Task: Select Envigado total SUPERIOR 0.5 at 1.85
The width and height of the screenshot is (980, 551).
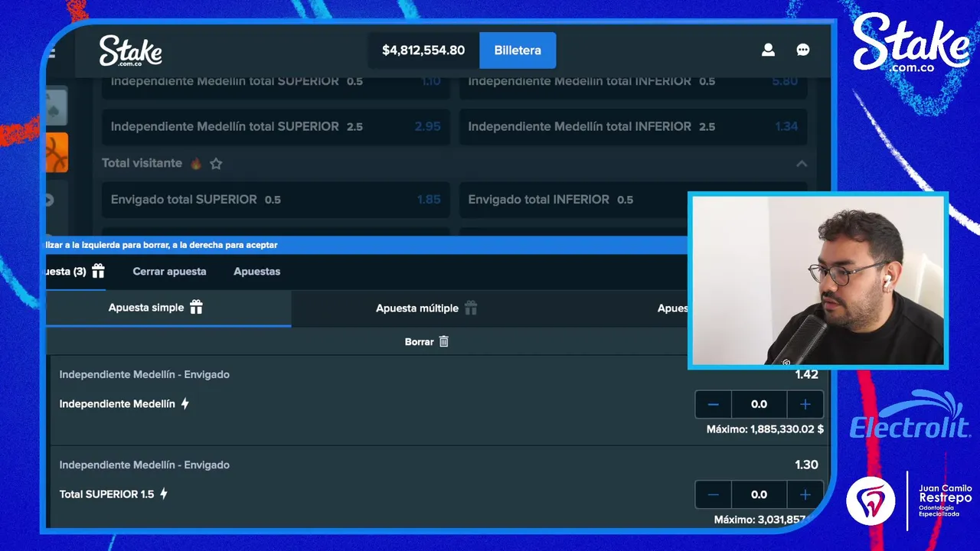Action: (x=276, y=199)
